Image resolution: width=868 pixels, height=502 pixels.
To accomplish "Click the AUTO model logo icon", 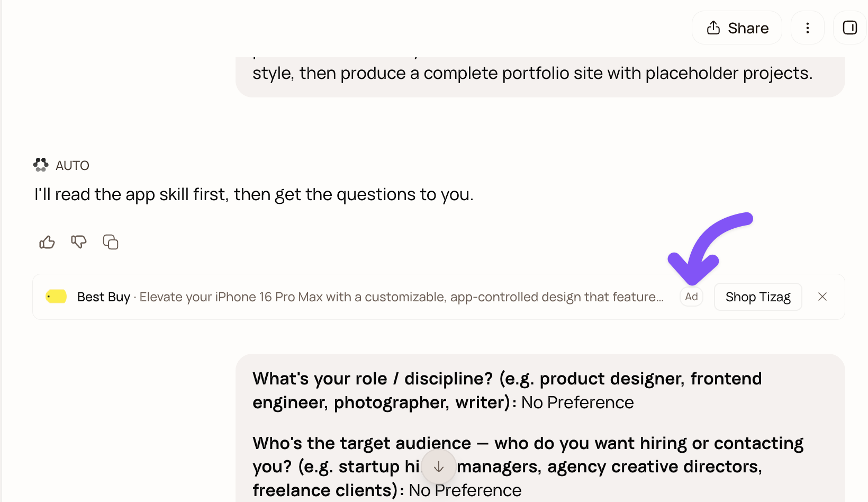I will click(x=41, y=165).
